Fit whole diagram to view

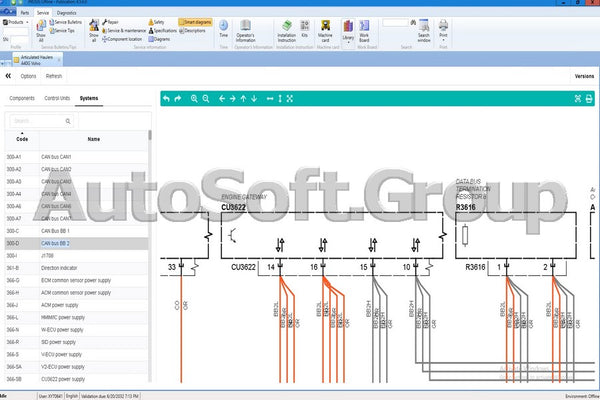point(290,99)
